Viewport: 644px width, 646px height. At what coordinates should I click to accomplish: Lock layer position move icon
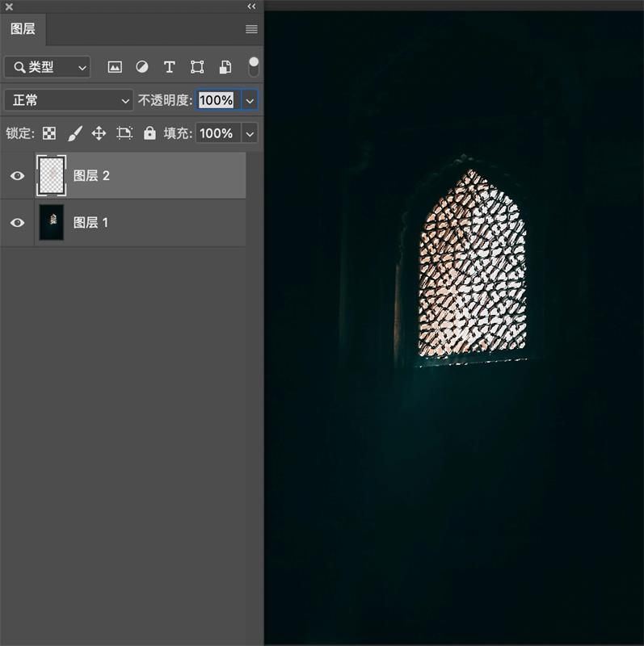tap(99, 133)
